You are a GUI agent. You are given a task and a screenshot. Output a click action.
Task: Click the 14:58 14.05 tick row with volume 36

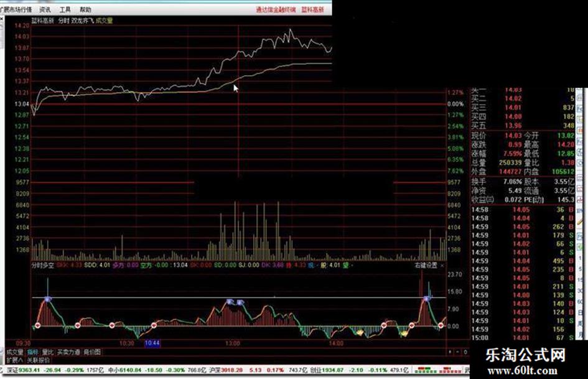click(x=523, y=210)
